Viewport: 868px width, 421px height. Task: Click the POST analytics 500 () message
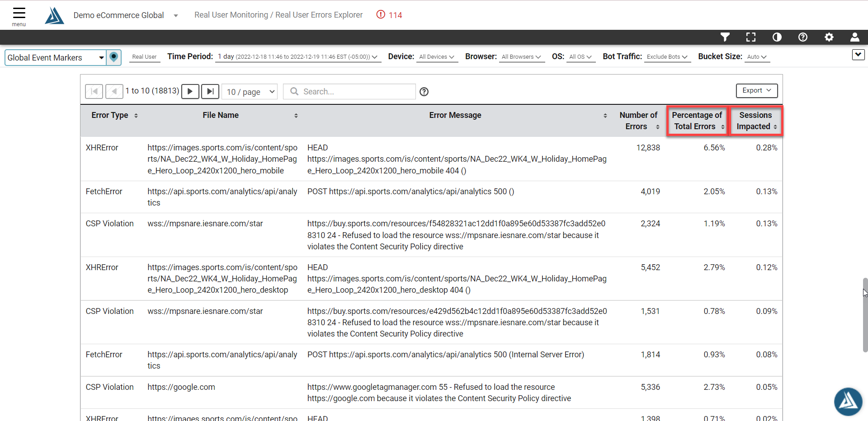pos(410,192)
